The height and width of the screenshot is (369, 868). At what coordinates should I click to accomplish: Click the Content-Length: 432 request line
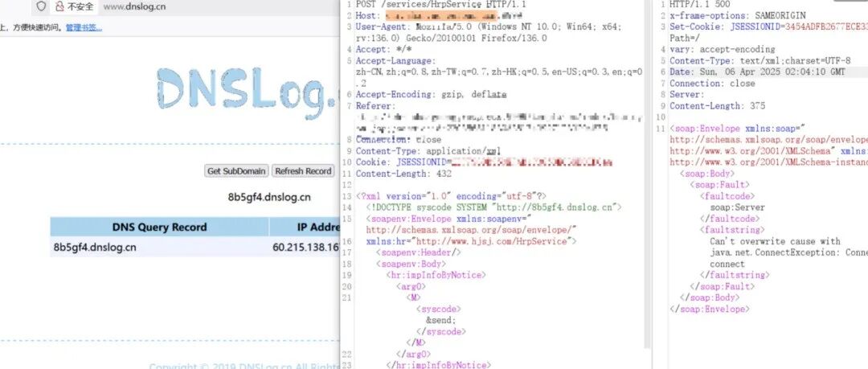click(403, 174)
